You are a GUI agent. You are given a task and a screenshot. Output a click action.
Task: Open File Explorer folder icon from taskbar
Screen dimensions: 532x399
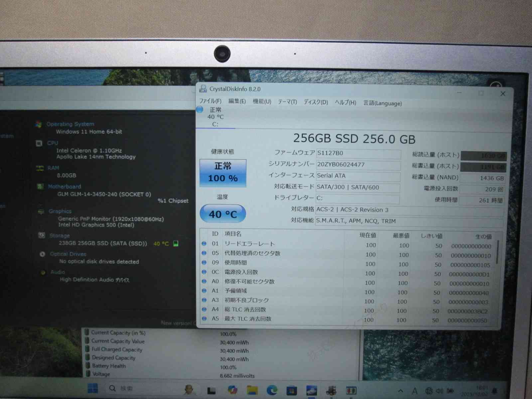pos(252,390)
